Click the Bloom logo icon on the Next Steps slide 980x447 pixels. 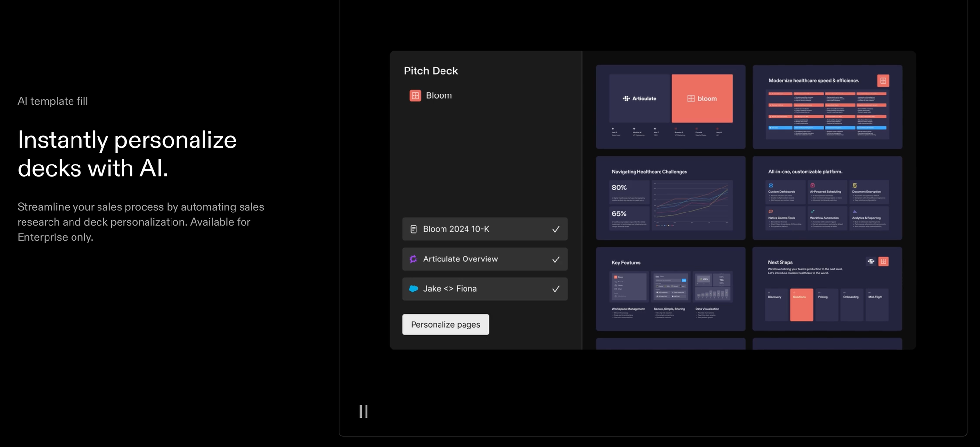click(883, 261)
